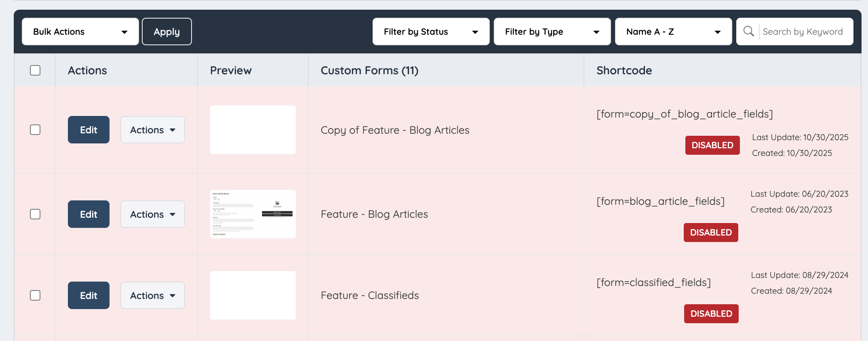Click Created: 06/20/2023 text
Image resolution: width=868 pixels, height=341 pixels.
791,210
